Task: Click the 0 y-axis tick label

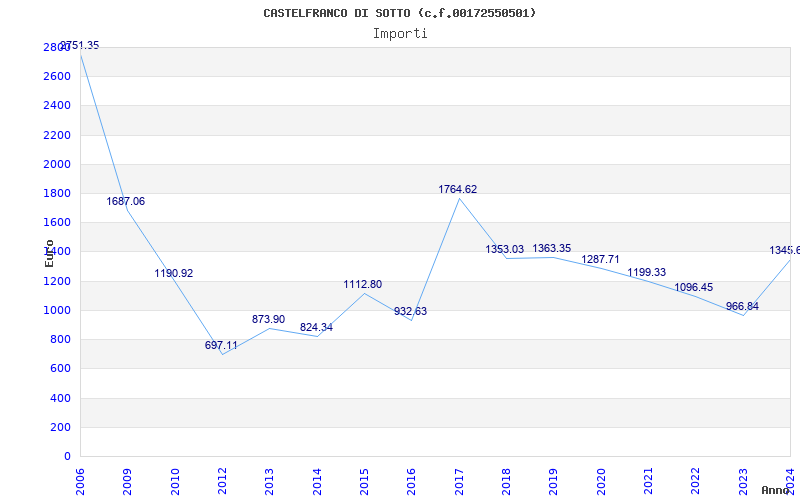Action: [67, 456]
